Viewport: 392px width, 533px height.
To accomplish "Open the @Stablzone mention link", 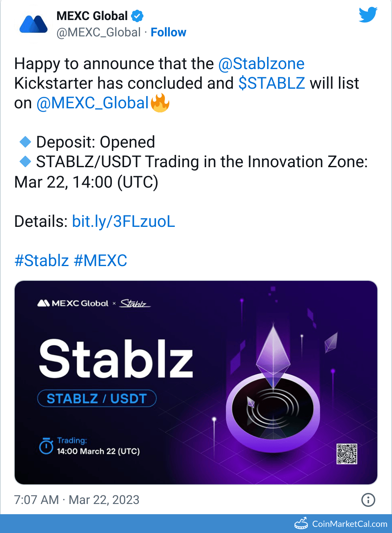I will (x=261, y=64).
